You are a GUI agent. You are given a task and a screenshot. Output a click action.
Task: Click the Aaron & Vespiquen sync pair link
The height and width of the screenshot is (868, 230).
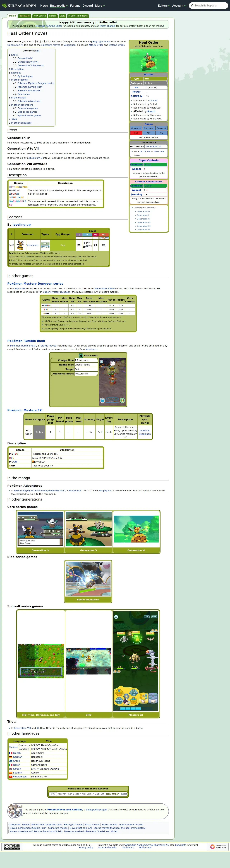coord(145,432)
